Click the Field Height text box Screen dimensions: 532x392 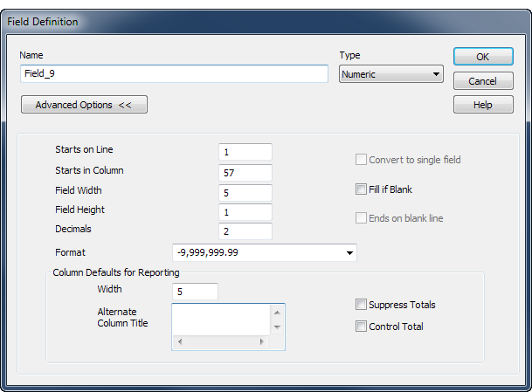[x=245, y=212]
